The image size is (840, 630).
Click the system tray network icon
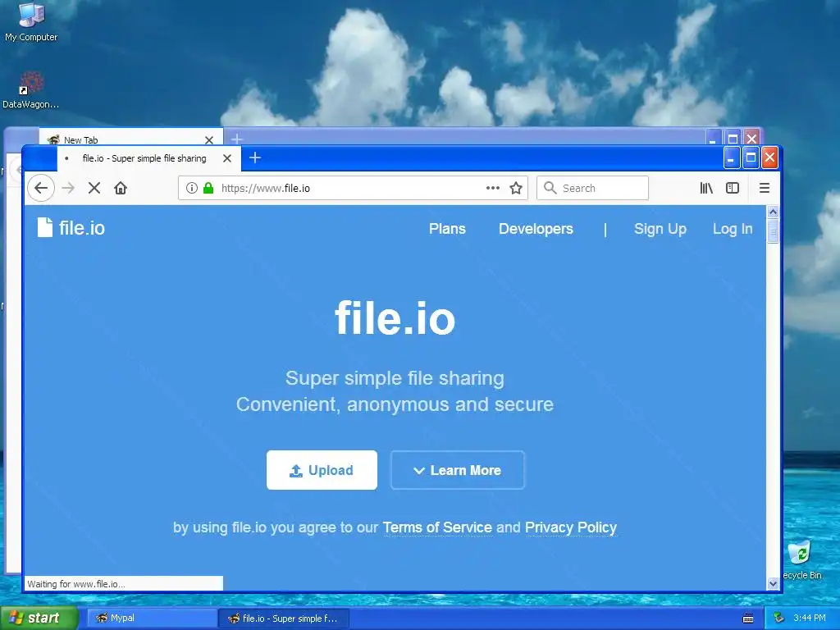coord(778,619)
